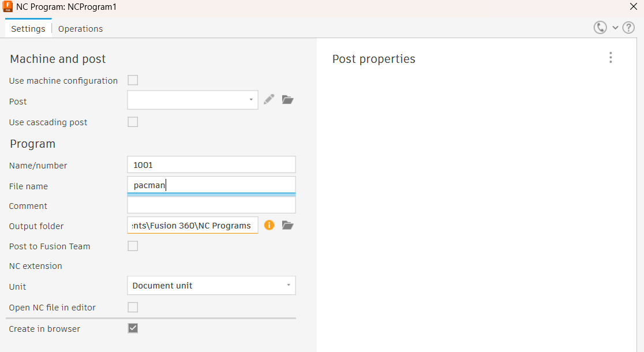This screenshot has height=352, width=644.
Task: Check Post to Fusion Team option
Action: (133, 246)
